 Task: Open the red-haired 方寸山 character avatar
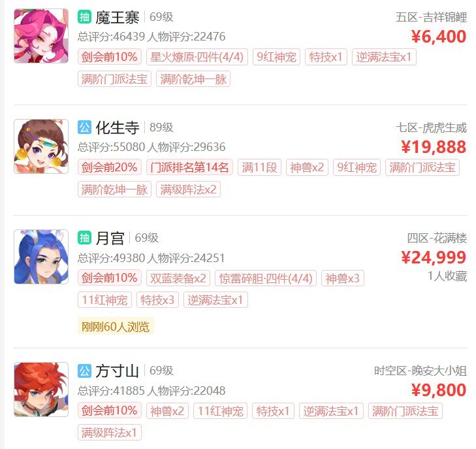[x=41, y=390]
